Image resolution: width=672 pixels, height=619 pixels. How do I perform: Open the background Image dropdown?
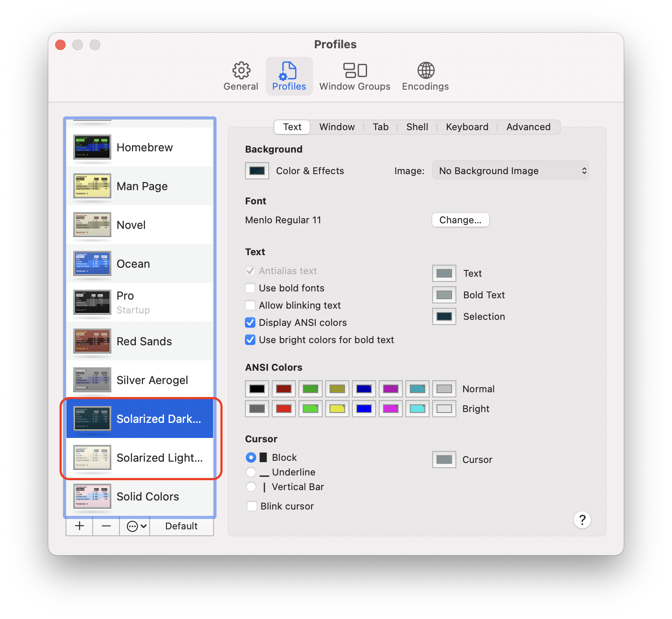(510, 171)
